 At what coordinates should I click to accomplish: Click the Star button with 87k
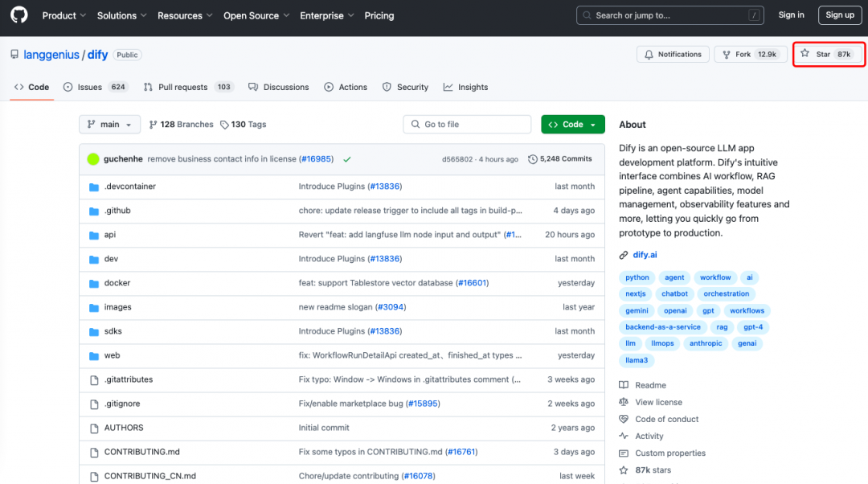pyautogui.click(x=829, y=55)
